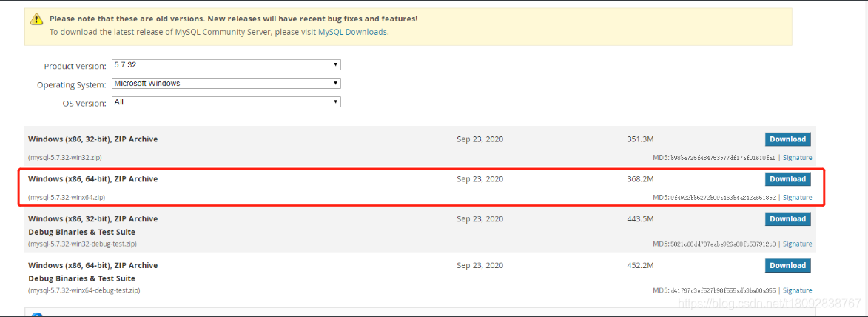
Task: Click the 443.5M file size
Action: pos(641,219)
